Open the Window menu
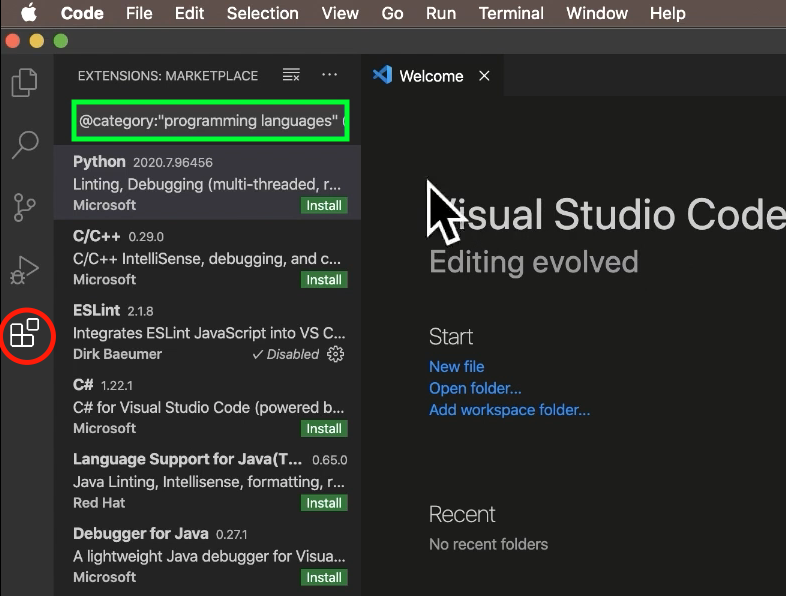786x596 pixels. (597, 13)
